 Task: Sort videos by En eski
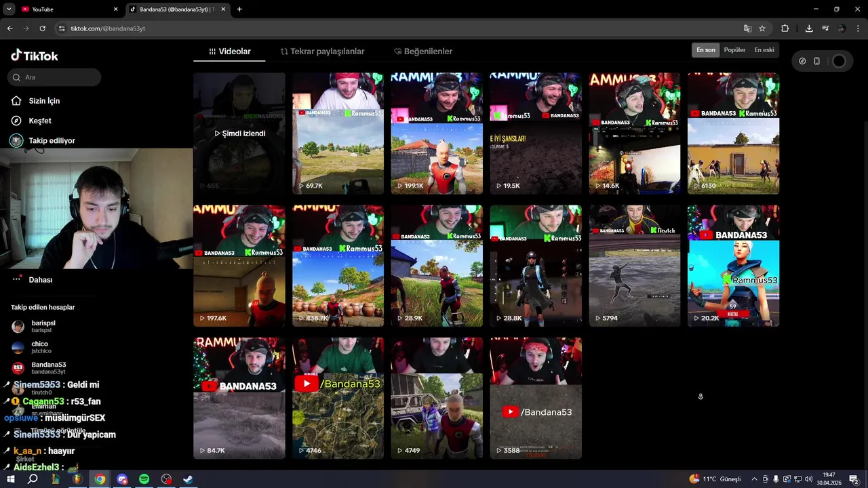(764, 50)
